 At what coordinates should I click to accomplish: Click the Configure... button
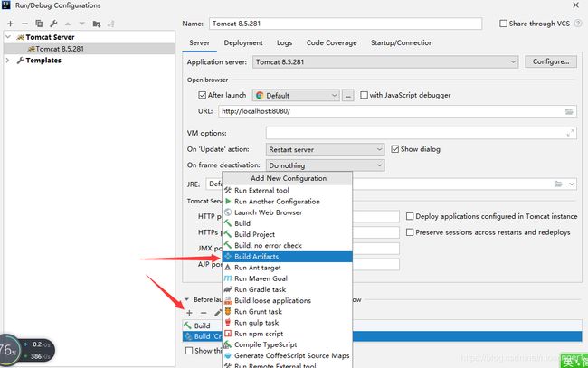[551, 61]
